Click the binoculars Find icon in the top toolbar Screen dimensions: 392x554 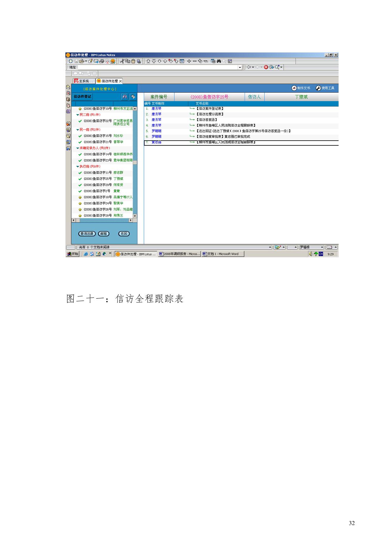(x=218, y=61)
